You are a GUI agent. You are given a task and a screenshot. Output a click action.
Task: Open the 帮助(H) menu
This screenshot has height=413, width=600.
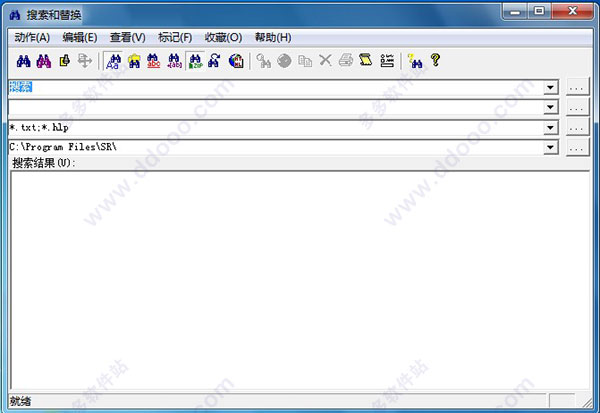pyautogui.click(x=273, y=38)
